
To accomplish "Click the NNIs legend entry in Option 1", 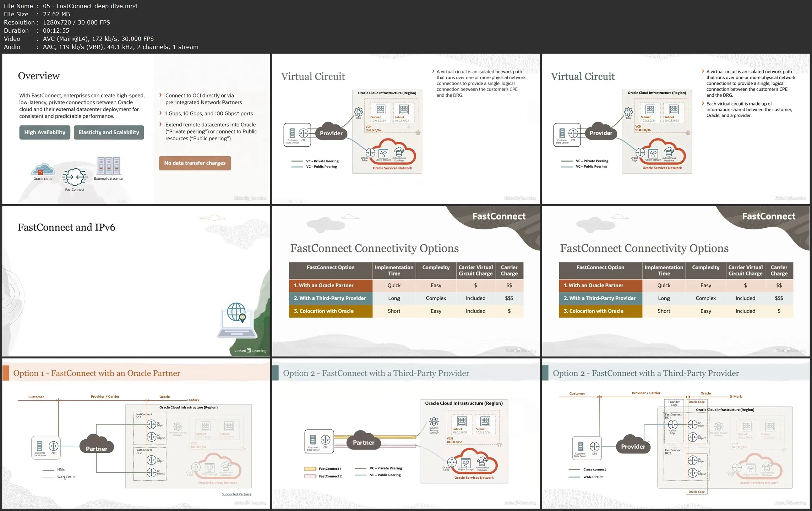I will pos(54,469).
